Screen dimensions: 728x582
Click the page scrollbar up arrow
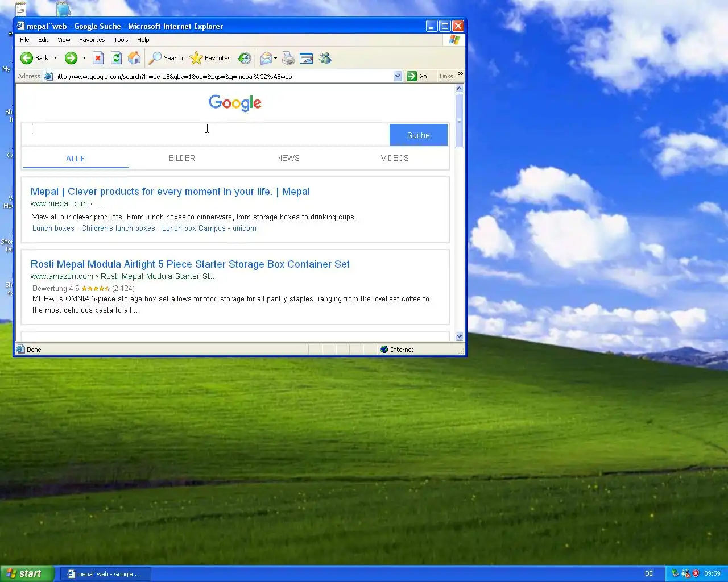click(460, 89)
